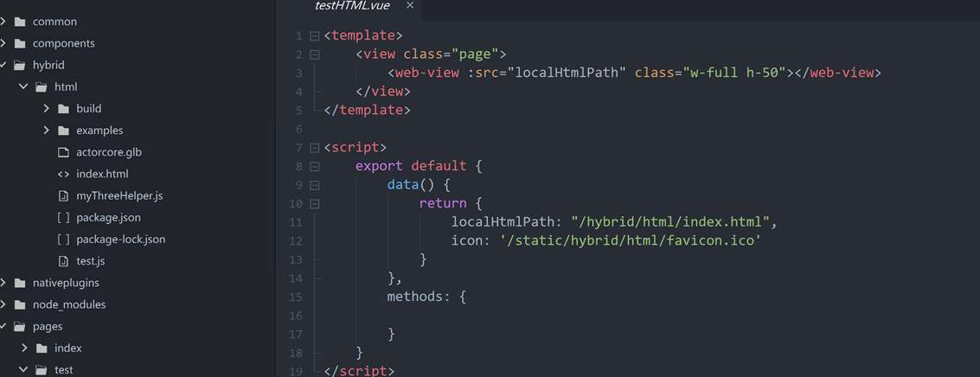Switch to the testHTML.vue tab
The image size is (980, 377).
[x=353, y=6]
